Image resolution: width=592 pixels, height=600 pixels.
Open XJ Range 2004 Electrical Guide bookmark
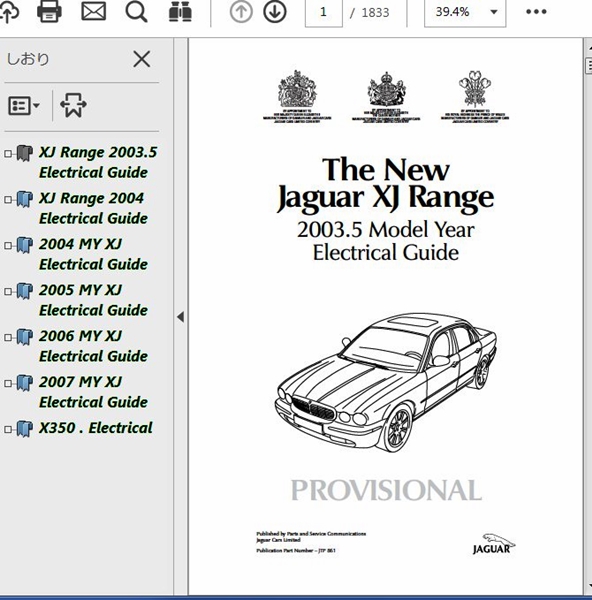coord(93,208)
